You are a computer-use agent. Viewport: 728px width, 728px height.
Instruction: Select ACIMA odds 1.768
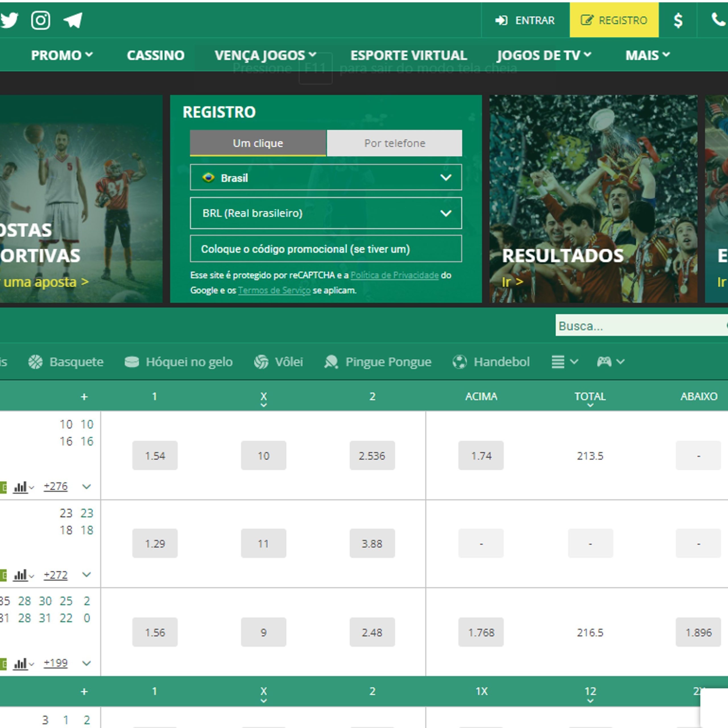[x=481, y=632]
